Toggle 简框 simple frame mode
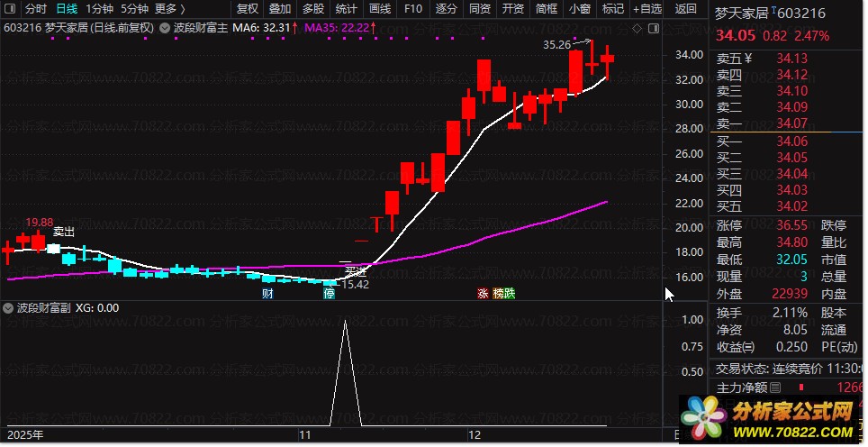 (546, 9)
